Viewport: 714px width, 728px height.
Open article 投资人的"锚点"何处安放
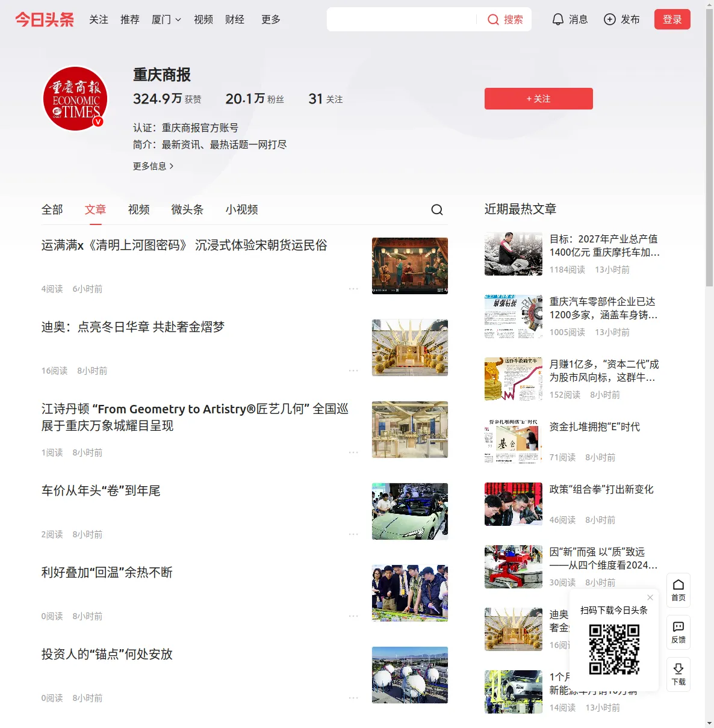coord(107,655)
